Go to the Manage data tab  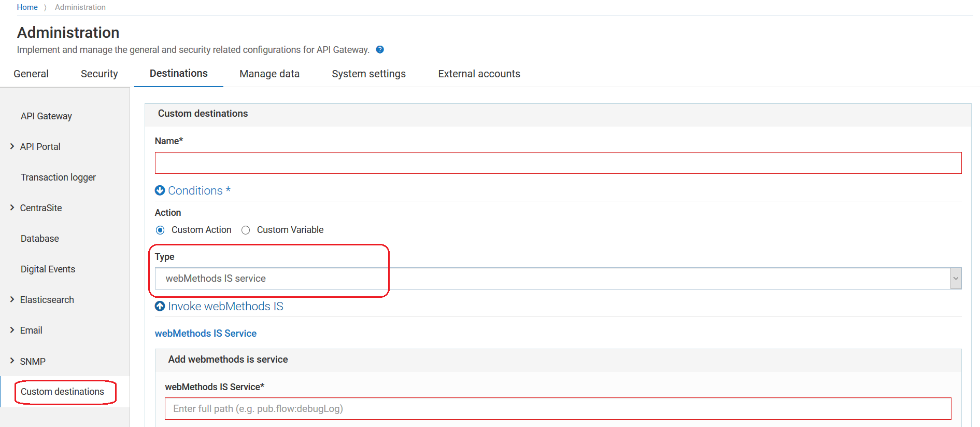tap(269, 74)
